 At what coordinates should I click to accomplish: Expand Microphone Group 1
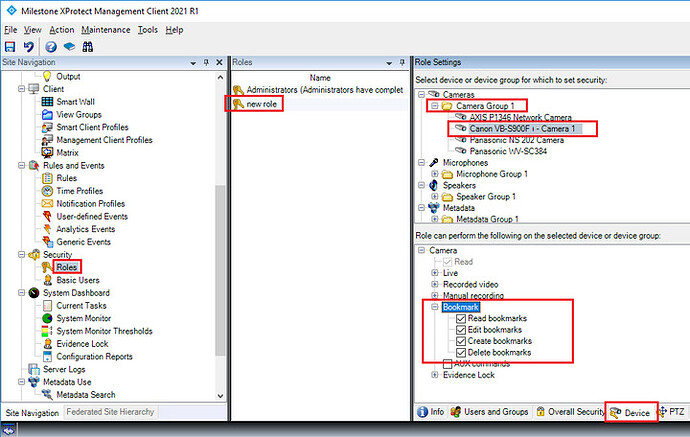pos(434,174)
